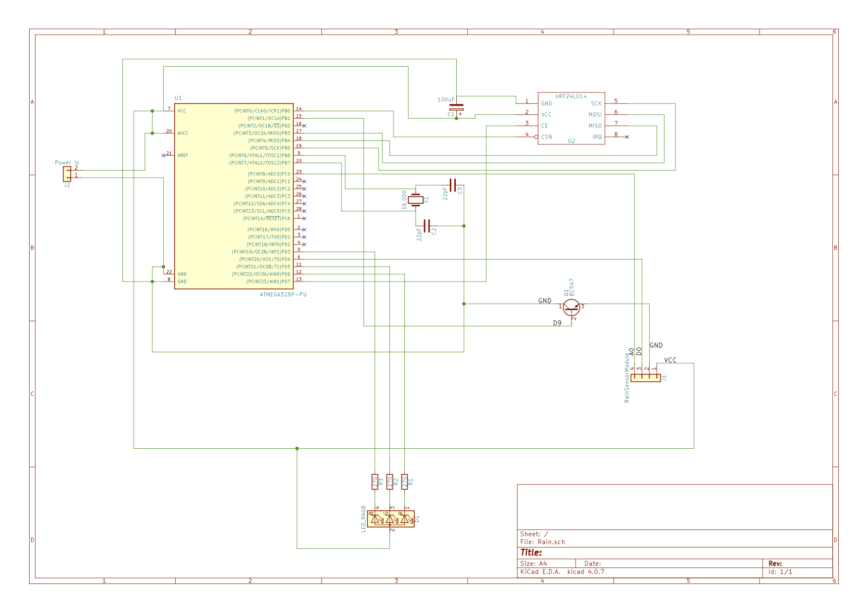This screenshot has width=868, height=613.
Task: Select the "Sheet: /" title block text
Action: (534, 534)
